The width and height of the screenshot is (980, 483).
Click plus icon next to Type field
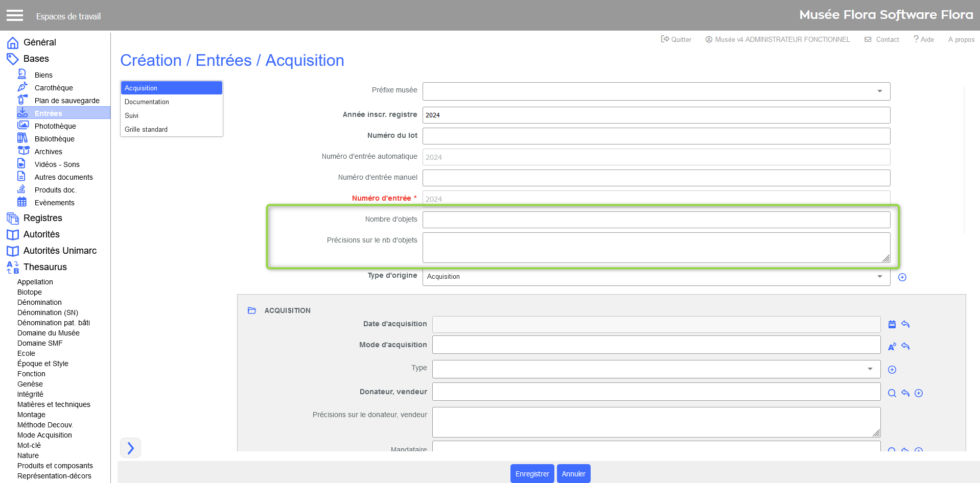[892, 370]
